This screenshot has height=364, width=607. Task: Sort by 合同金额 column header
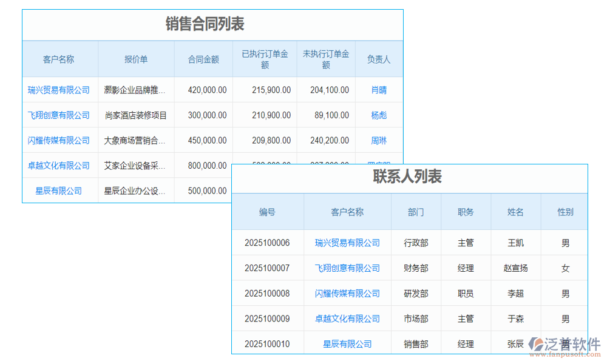[204, 59]
